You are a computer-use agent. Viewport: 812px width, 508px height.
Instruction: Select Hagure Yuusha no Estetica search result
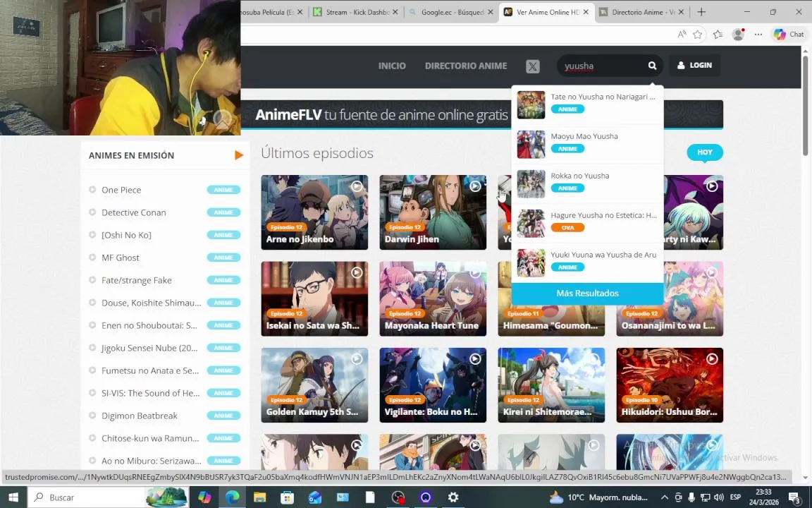(x=587, y=223)
